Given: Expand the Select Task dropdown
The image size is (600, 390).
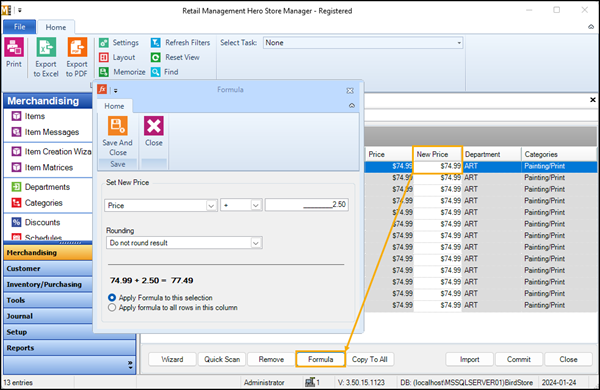Looking at the screenshot, I should tap(459, 43).
